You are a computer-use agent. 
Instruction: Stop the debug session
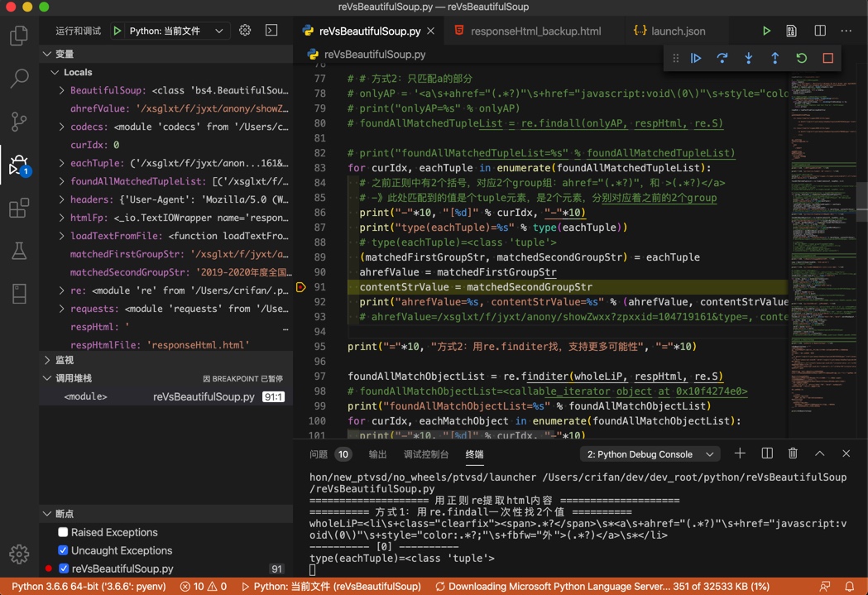point(827,58)
